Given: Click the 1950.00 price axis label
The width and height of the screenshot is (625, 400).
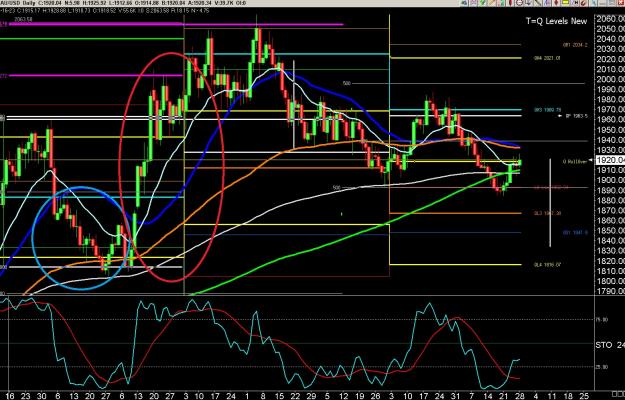Looking at the screenshot, I should click(x=610, y=130).
